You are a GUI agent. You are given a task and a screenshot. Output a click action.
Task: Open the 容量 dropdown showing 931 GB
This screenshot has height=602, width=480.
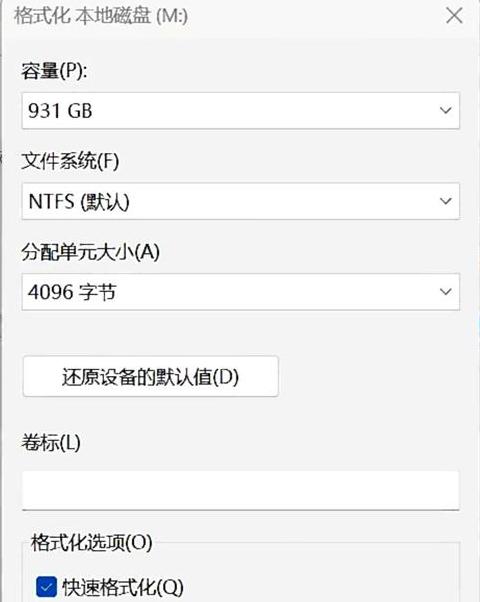pos(241,111)
